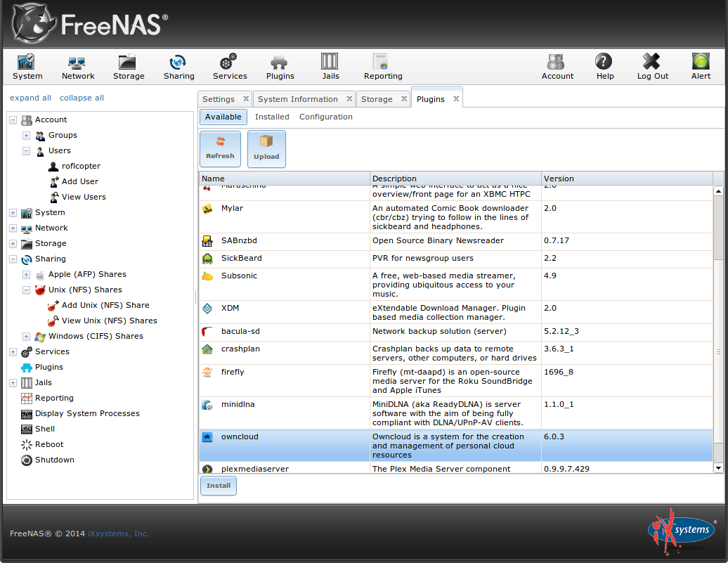Click the plugin list scroll up arrow
The width and height of the screenshot is (728, 563).
[718, 191]
